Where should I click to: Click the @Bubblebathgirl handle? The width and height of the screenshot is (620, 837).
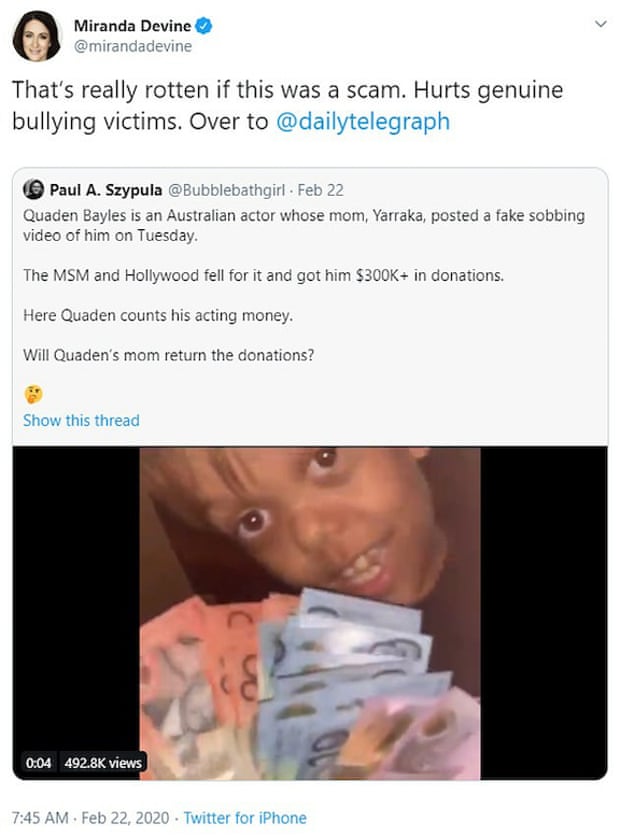coord(226,190)
